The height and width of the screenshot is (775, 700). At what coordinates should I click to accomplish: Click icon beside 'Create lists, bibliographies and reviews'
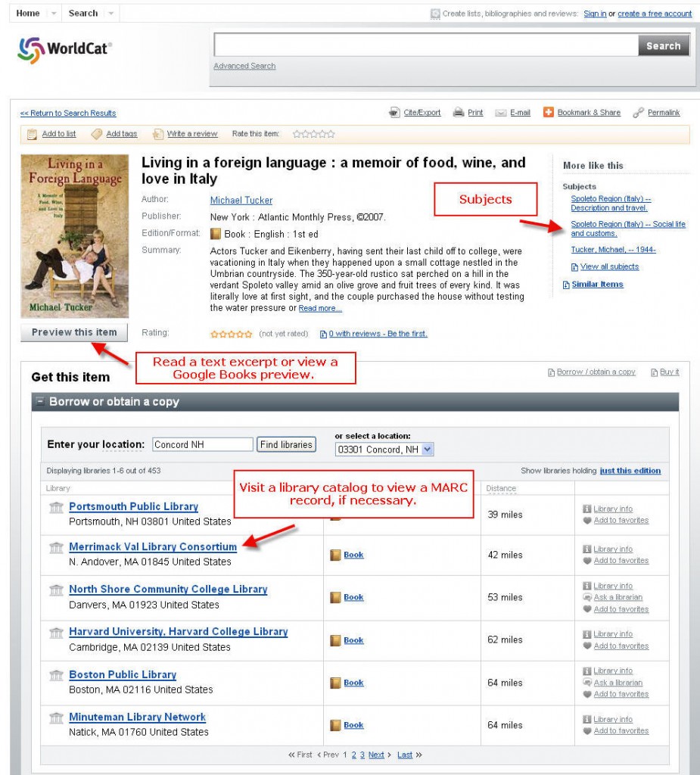435,14
